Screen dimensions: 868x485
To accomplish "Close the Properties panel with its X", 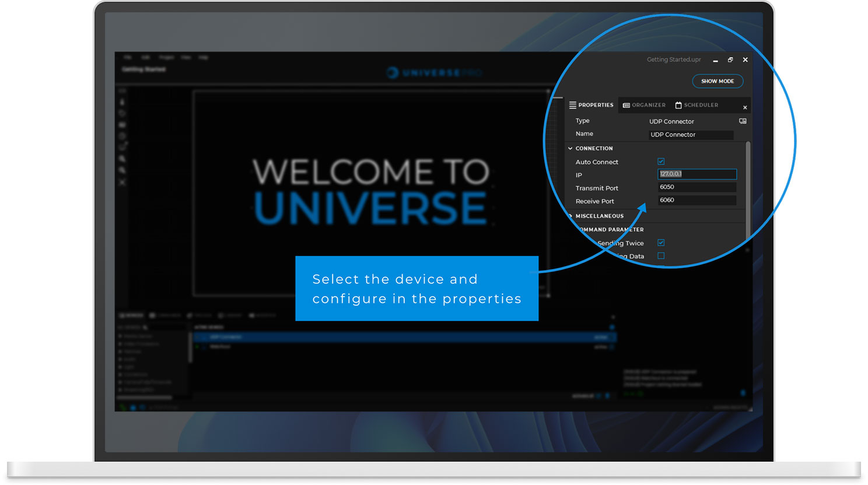I will pos(745,107).
